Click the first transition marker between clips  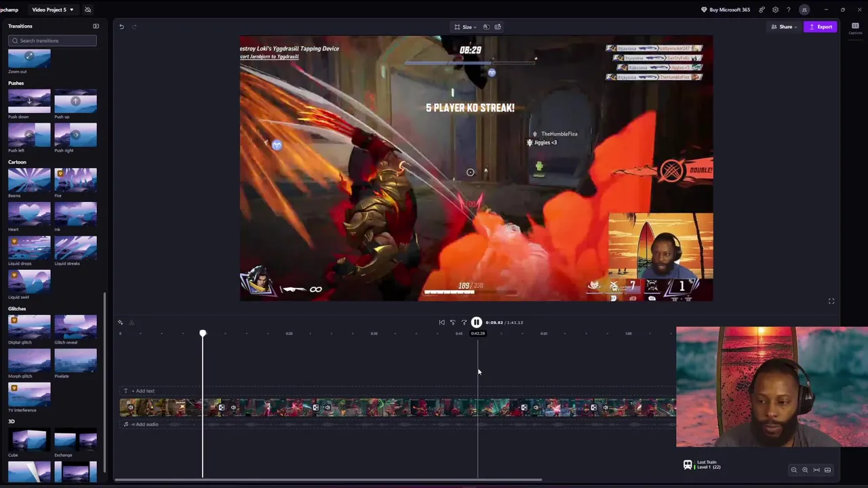click(221, 407)
